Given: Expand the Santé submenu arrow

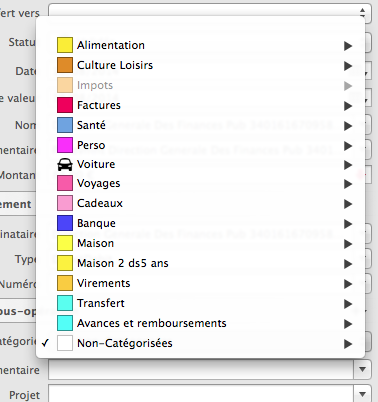Looking at the screenshot, I should [348, 126].
